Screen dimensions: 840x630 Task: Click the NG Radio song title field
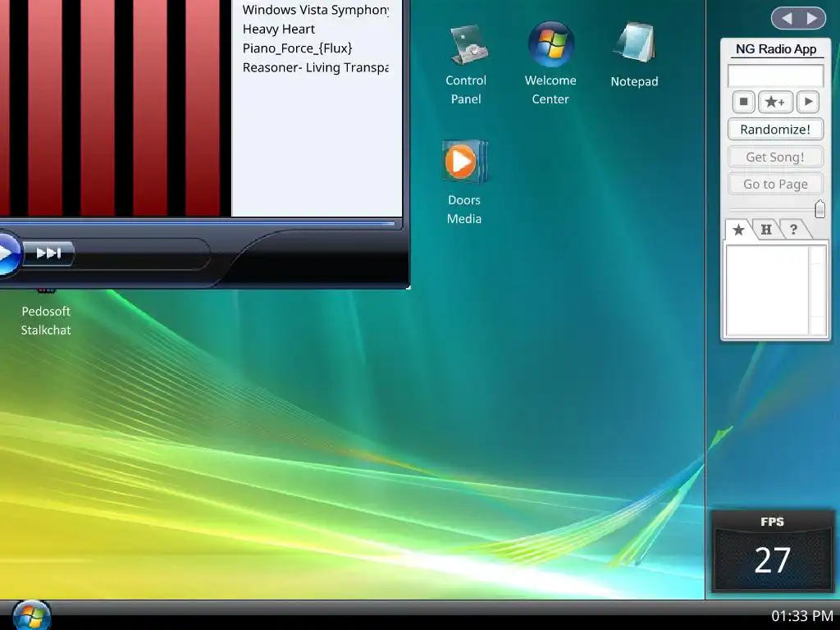tap(775, 75)
